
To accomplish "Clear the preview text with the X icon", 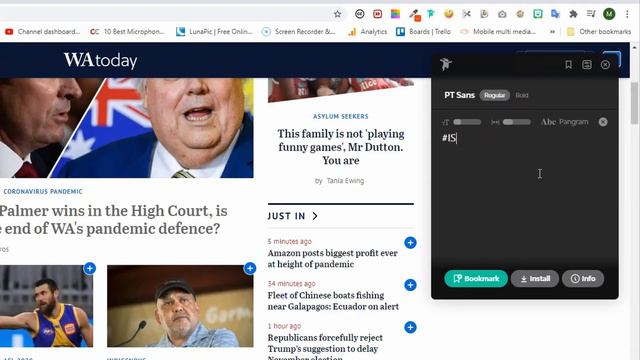I will 603,122.
